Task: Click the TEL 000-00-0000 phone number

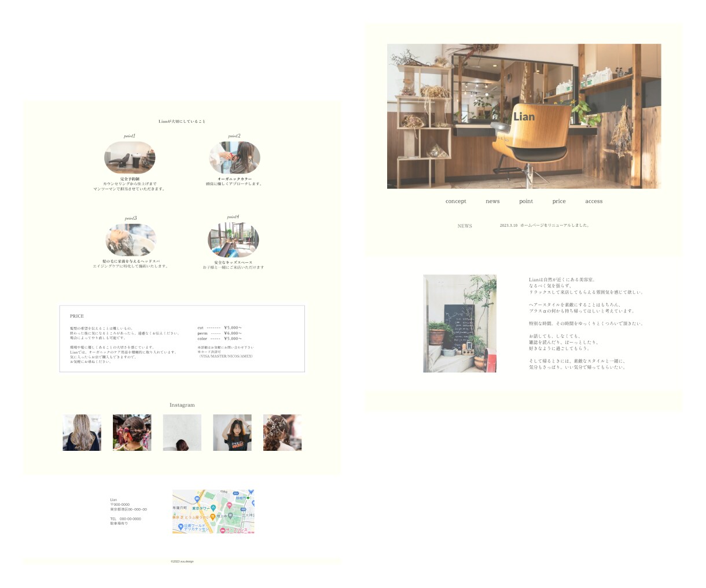Action: pos(126,519)
